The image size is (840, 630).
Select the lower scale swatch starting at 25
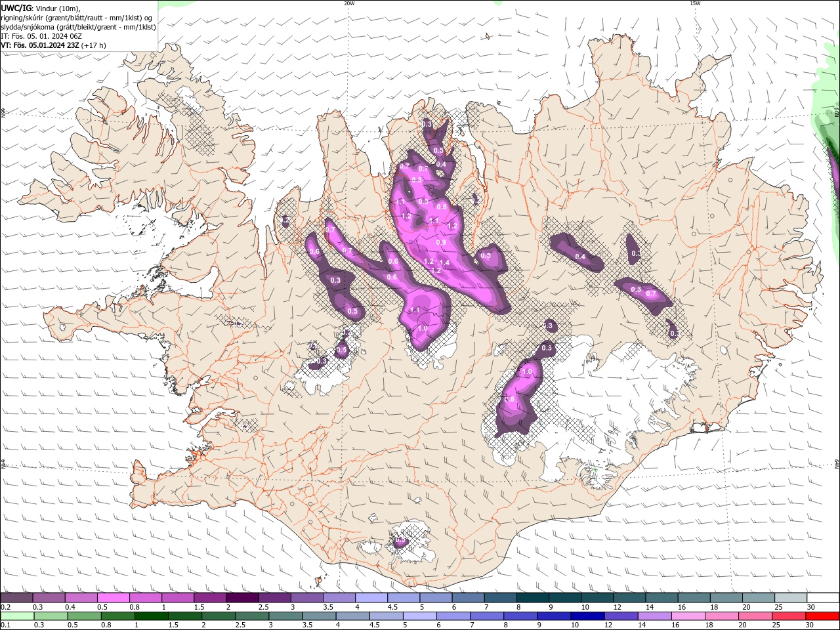[x=789, y=616]
